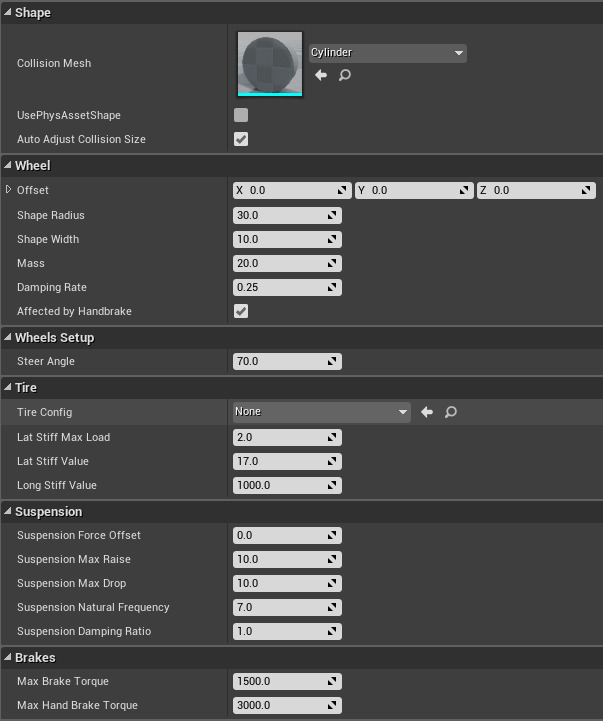
Task: Collapse the Suspension section
Action: pos(48,511)
